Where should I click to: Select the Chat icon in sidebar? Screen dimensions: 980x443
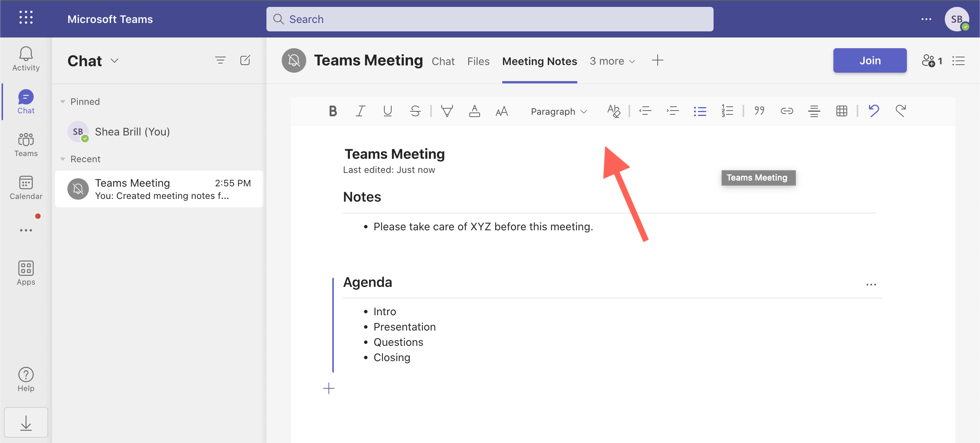pyautogui.click(x=26, y=102)
